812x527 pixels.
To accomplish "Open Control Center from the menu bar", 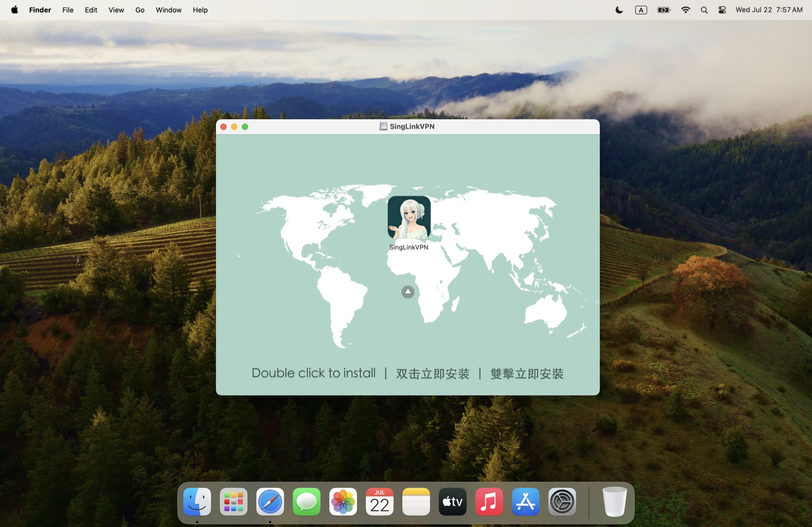I will [x=722, y=10].
